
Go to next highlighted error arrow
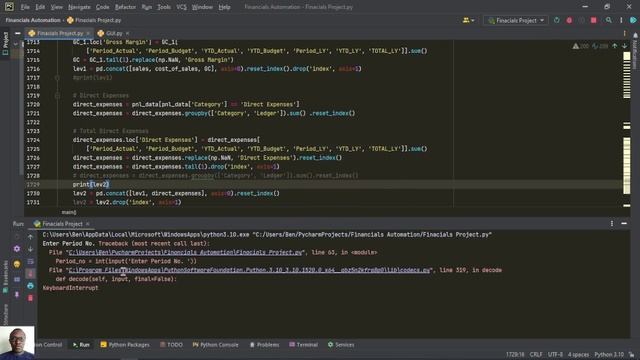[x=624, y=46]
